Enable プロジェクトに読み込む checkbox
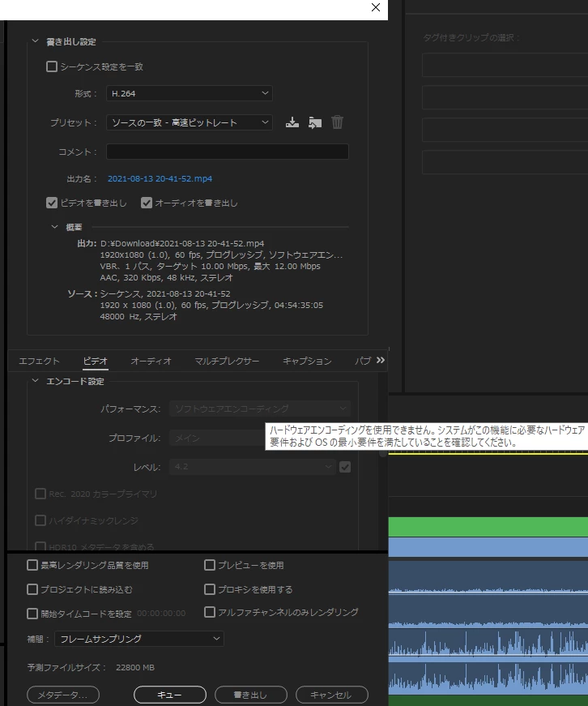This screenshot has height=706, width=588. point(32,589)
